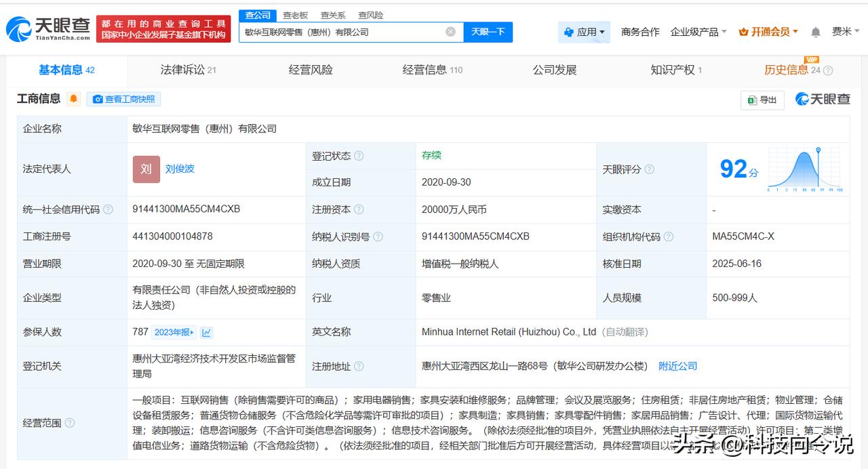Open help icon next to 纳税人识别号
Image resolution: width=868 pixels, height=469 pixels.
point(378,237)
